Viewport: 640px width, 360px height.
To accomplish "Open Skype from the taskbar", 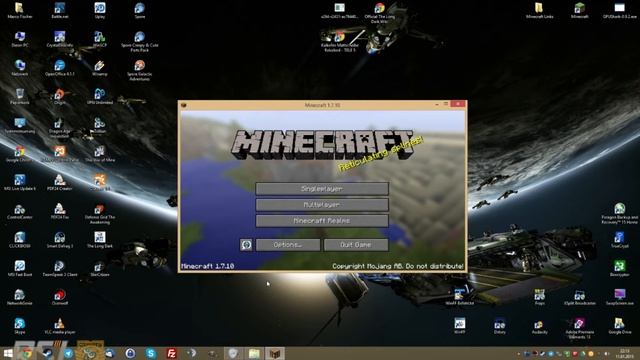I will (x=151, y=353).
